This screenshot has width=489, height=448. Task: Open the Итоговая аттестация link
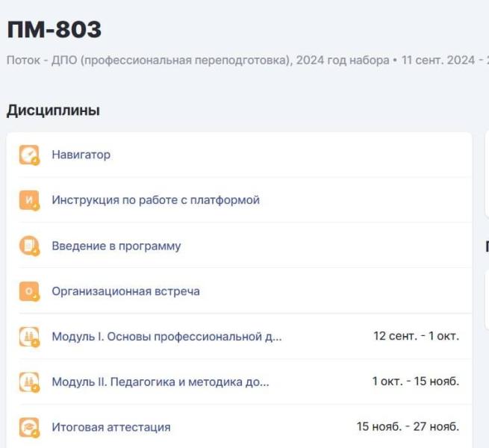tap(110, 427)
